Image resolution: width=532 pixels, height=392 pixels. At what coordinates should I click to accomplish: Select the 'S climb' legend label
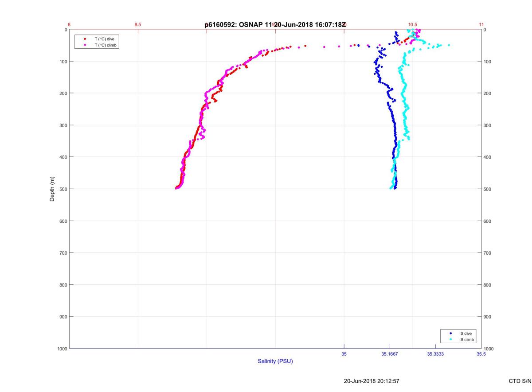(x=467, y=339)
